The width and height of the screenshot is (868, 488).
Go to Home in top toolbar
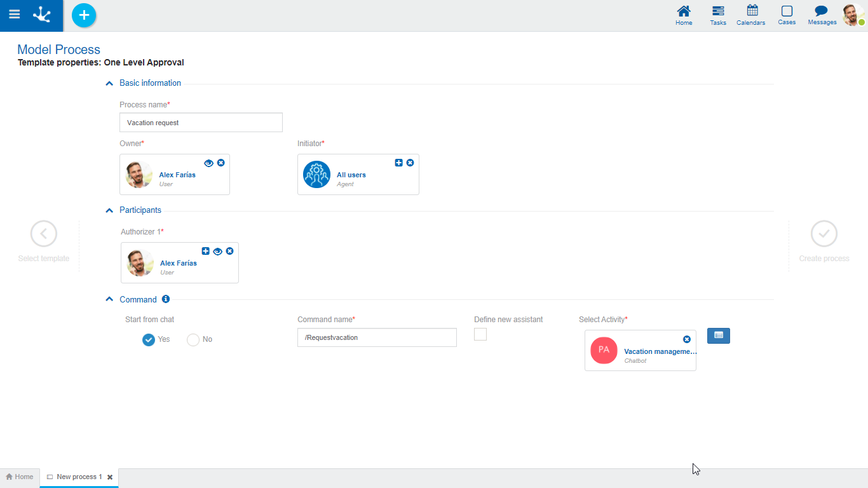pos(684,15)
